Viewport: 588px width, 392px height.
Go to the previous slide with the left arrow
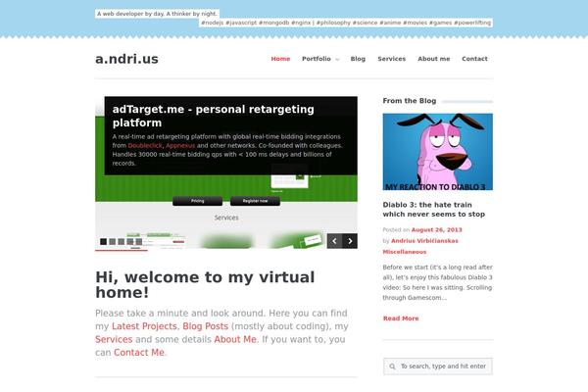click(x=334, y=241)
